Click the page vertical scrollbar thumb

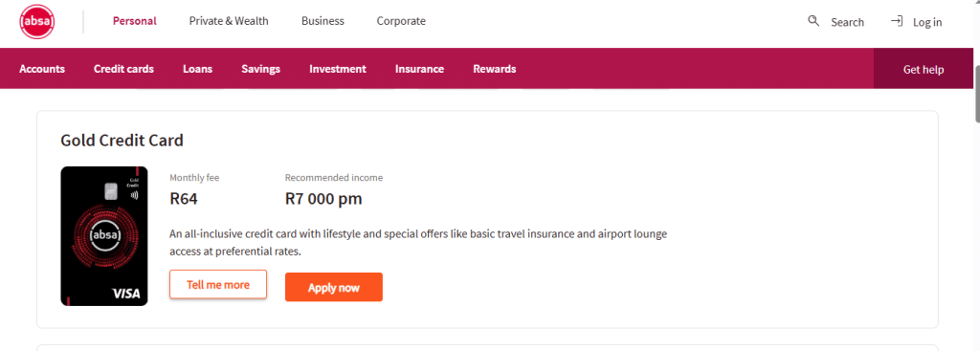tap(977, 93)
